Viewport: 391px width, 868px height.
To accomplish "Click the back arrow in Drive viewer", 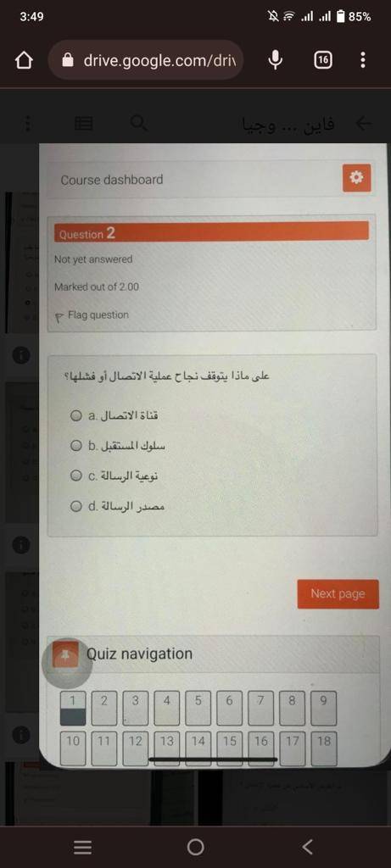I will (363, 125).
